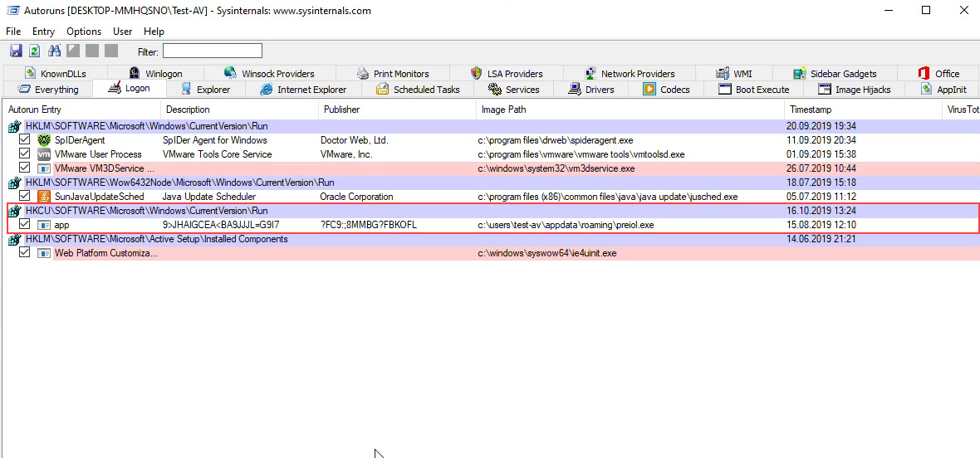Sort by the Timestamp column header
This screenshot has height=458, width=980.
811,110
